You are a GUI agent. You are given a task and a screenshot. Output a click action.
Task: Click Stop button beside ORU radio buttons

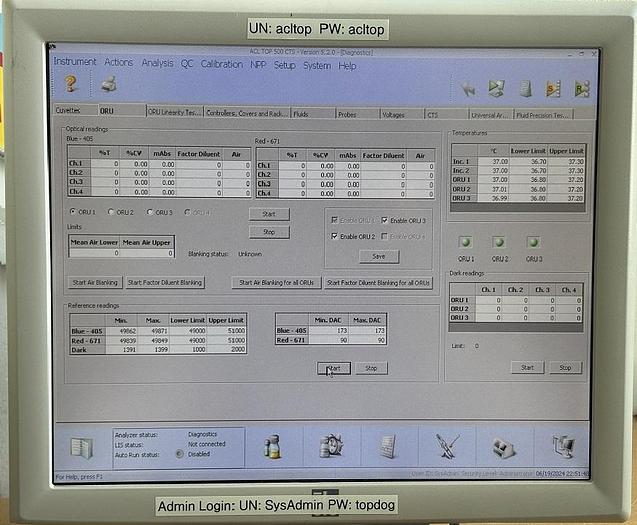[x=269, y=232]
